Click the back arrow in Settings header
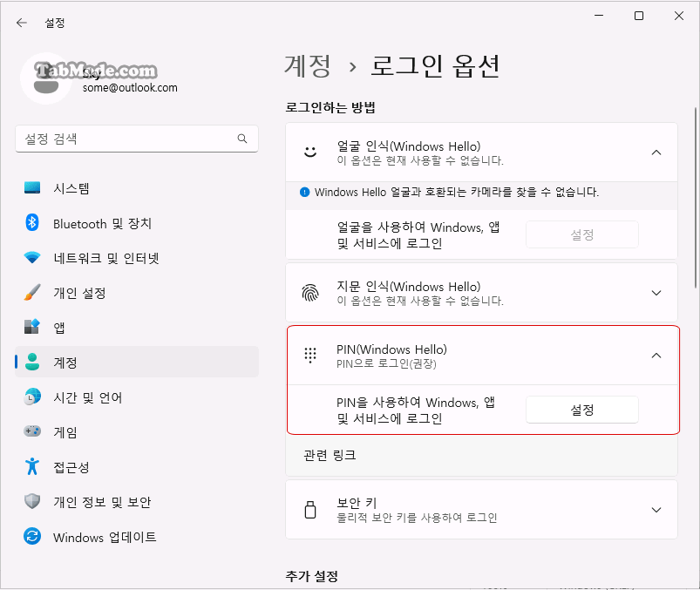700x590 pixels. (x=22, y=23)
